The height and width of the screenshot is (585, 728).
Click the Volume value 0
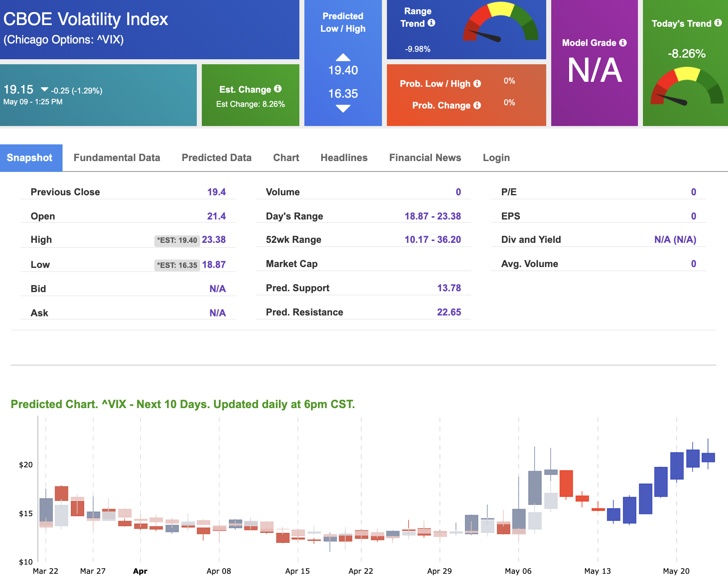click(x=458, y=192)
